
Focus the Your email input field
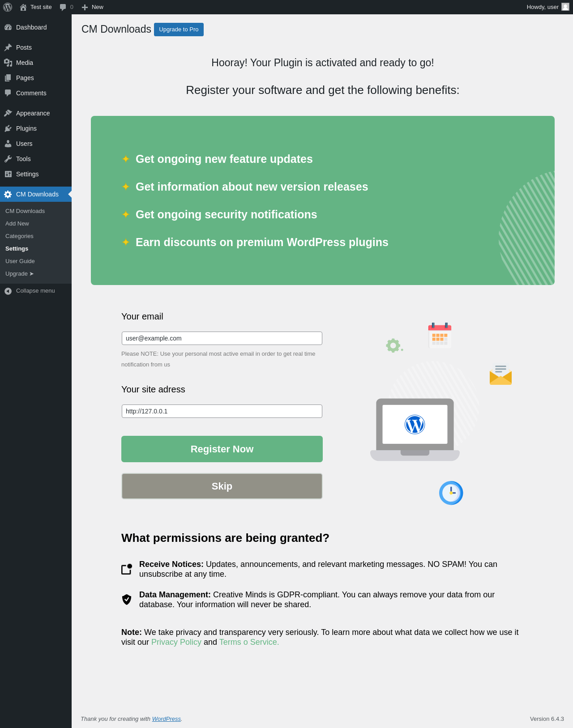pos(222,338)
